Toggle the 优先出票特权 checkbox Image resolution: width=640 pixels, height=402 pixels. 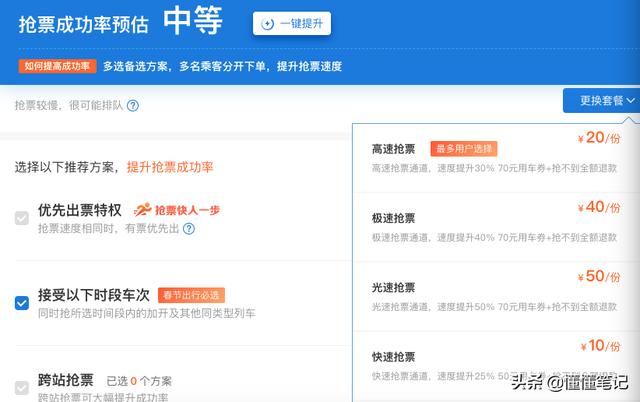click(x=22, y=218)
